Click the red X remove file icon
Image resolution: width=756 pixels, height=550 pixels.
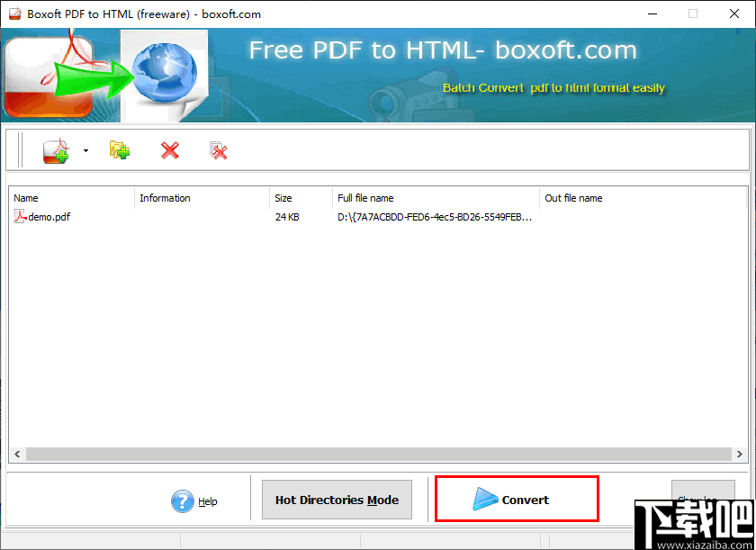click(x=170, y=150)
